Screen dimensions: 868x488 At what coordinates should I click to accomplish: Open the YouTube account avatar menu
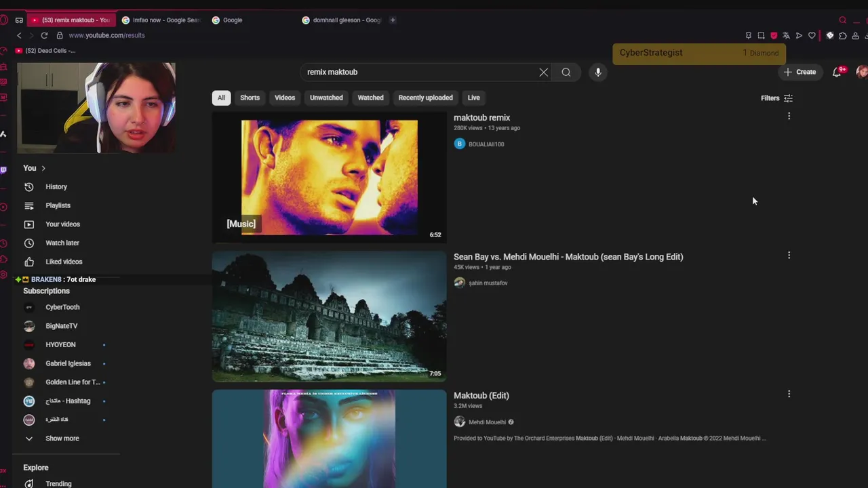coord(862,72)
